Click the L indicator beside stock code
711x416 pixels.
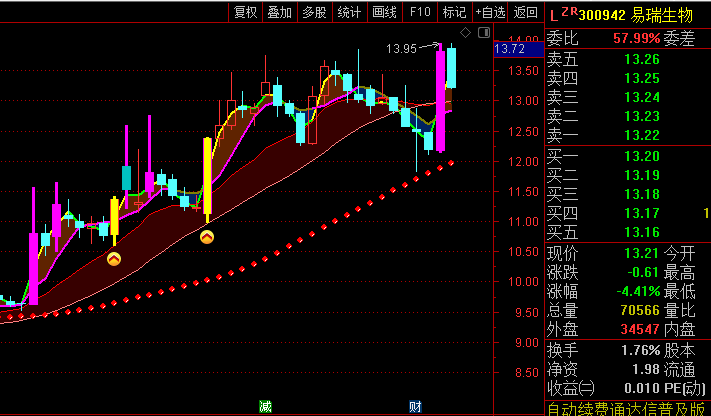[x=554, y=17]
